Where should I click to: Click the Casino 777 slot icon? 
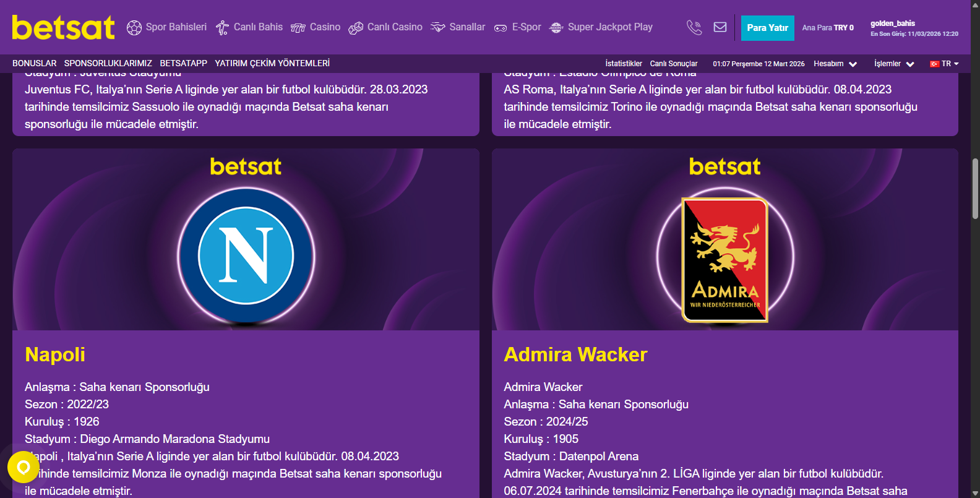pos(298,28)
